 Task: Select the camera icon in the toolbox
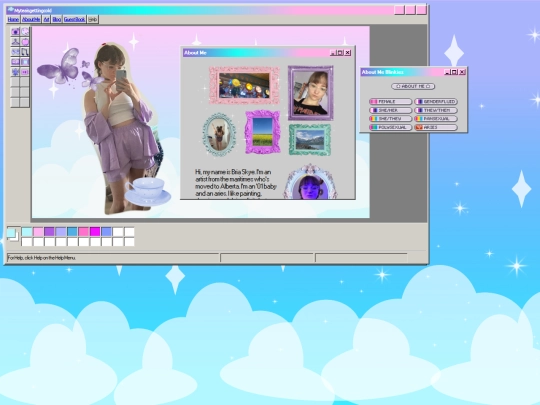point(15,32)
